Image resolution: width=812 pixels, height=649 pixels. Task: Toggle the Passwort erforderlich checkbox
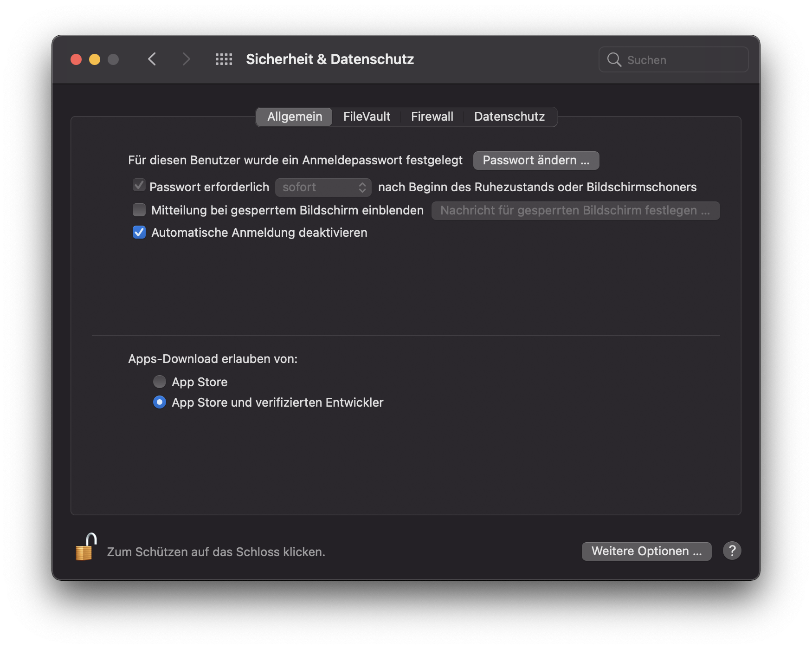click(139, 186)
